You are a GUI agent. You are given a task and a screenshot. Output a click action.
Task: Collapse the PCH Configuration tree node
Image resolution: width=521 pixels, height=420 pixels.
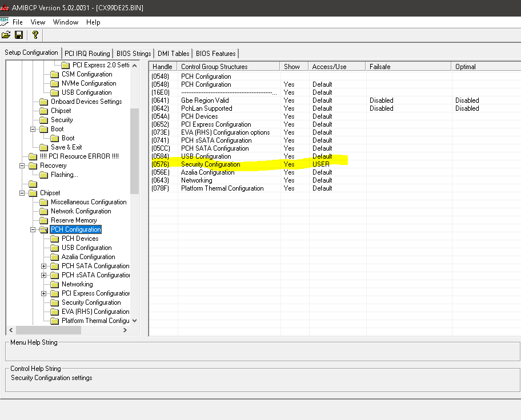[33, 230]
